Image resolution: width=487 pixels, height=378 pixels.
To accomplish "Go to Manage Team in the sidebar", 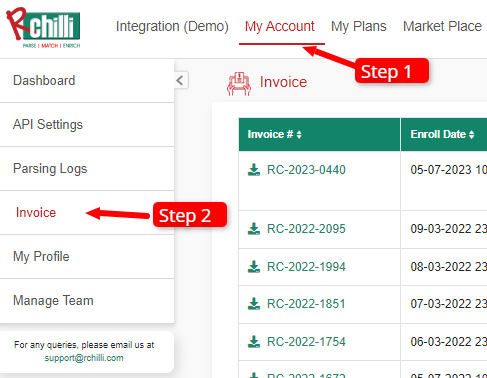I will pyautogui.click(x=87, y=301).
